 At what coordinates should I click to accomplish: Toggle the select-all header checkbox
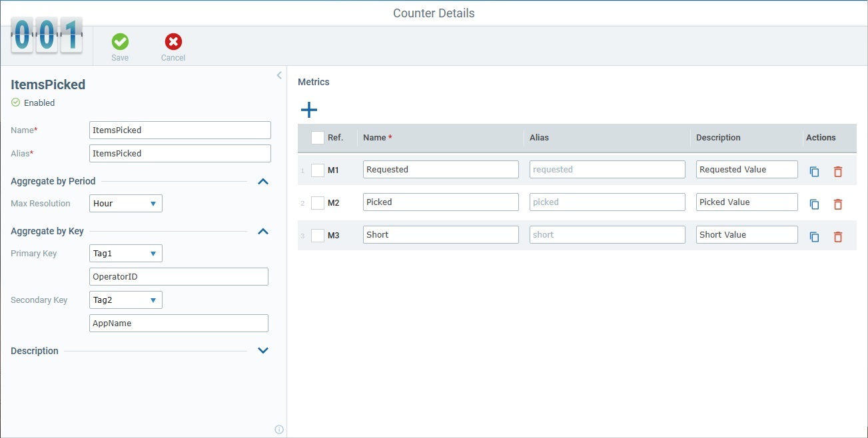coord(318,138)
